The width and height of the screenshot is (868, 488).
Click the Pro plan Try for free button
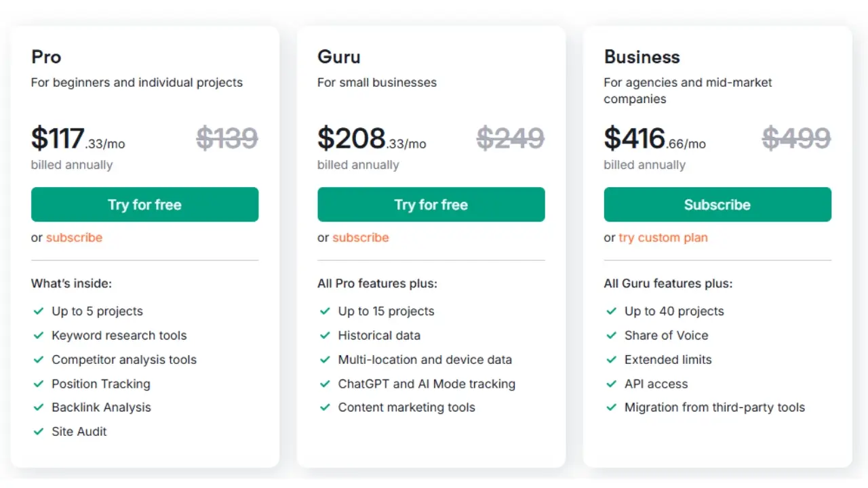click(144, 205)
